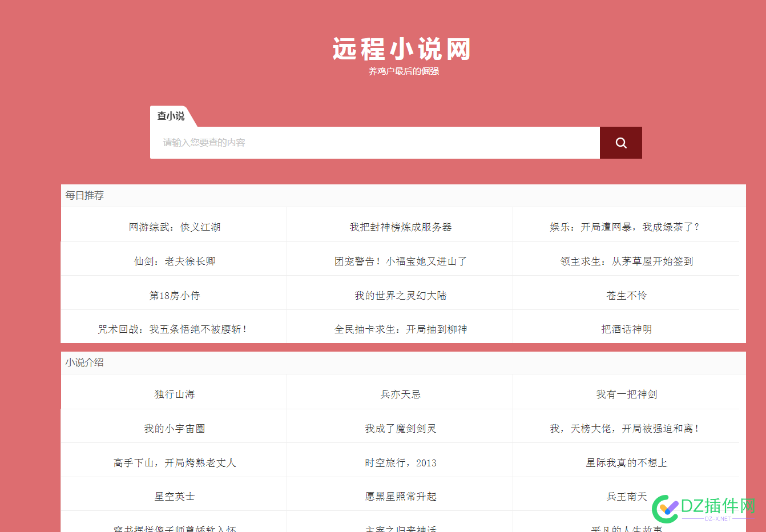Open novel 咒术回战：我五条悟绝不被腰斩！

[x=172, y=329]
